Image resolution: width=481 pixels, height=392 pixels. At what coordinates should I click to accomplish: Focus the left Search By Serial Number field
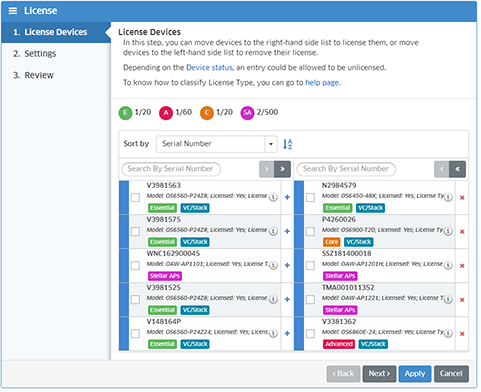(x=171, y=169)
